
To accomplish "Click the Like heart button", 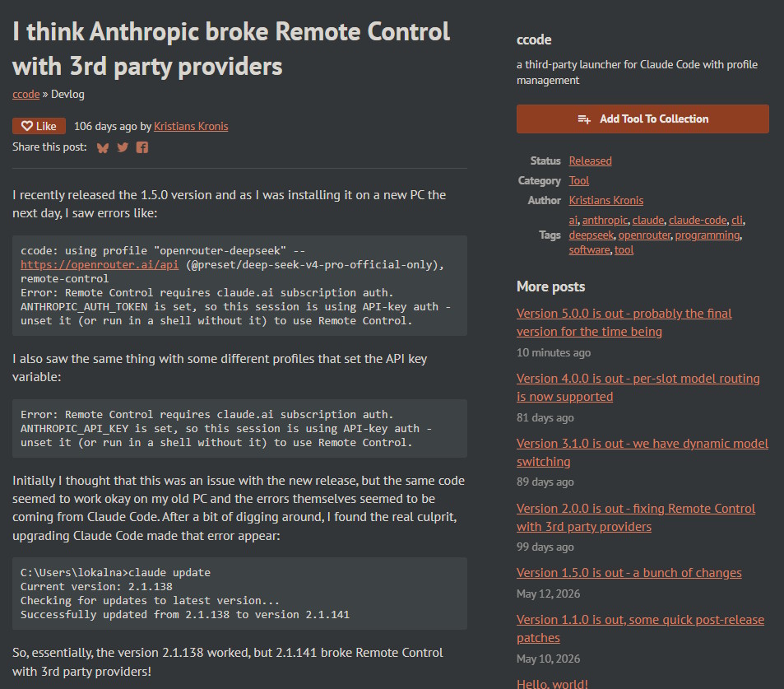I will pyautogui.click(x=39, y=126).
